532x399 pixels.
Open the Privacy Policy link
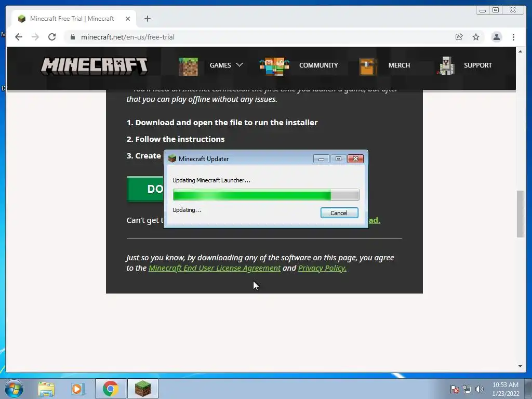tap(322, 268)
